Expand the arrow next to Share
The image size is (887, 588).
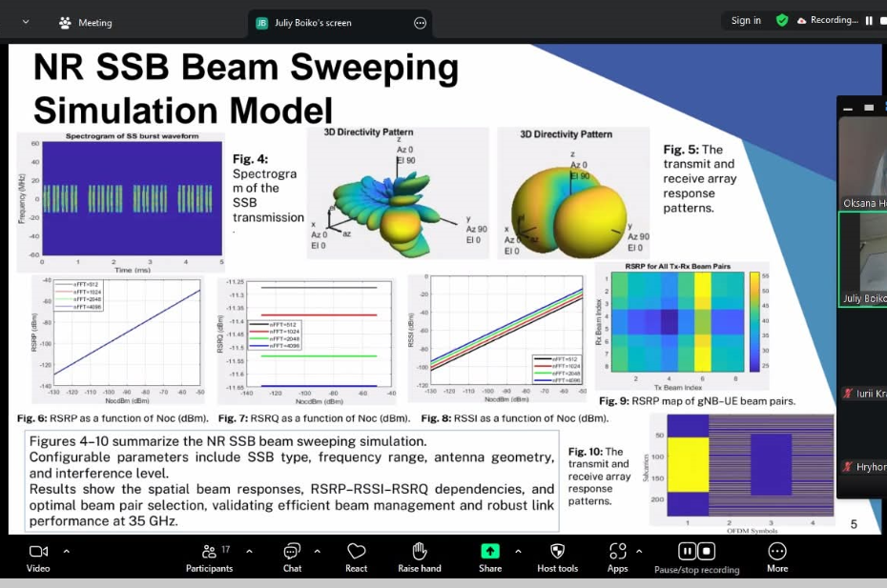[x=518, y=551]
